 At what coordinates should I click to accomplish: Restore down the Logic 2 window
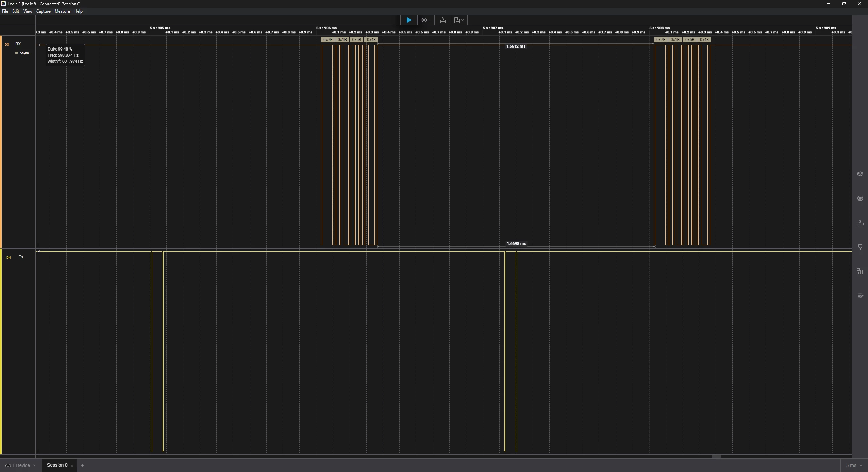(844, 4)
